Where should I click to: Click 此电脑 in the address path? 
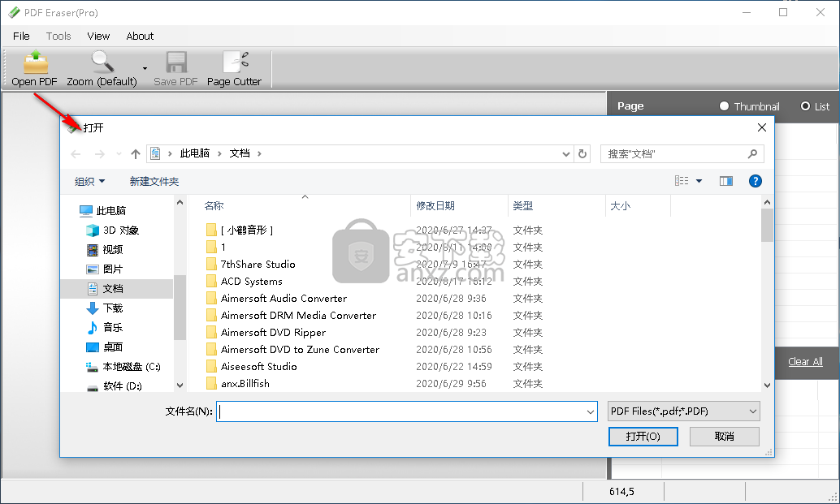click(x=194, y=153)
